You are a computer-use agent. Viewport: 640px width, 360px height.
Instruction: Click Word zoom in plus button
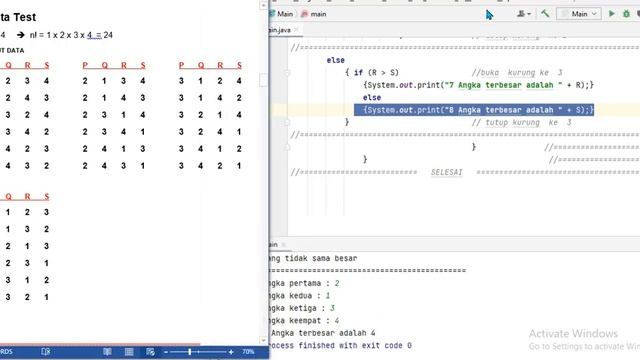(x=231, y=352)
